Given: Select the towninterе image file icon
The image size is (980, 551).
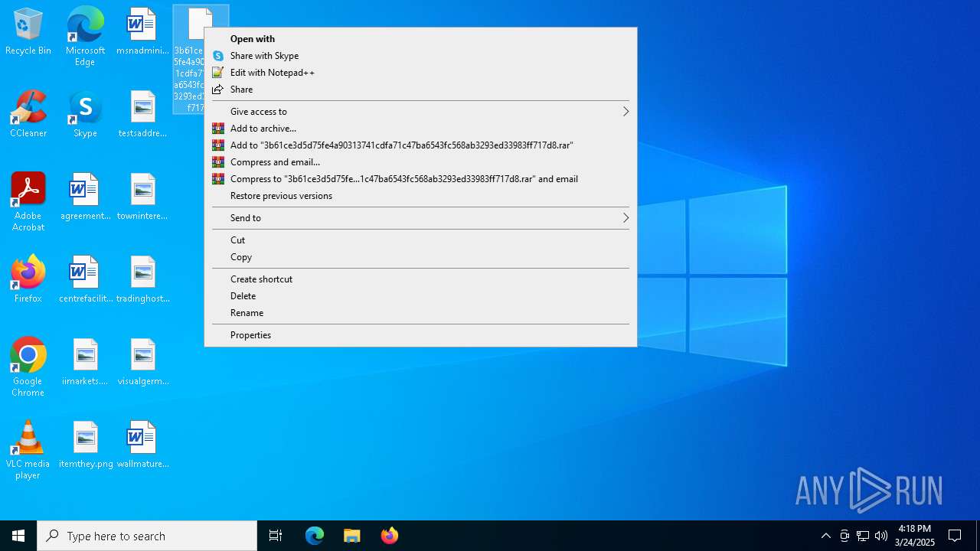Looking at the screenshot, I should point(142,197).
